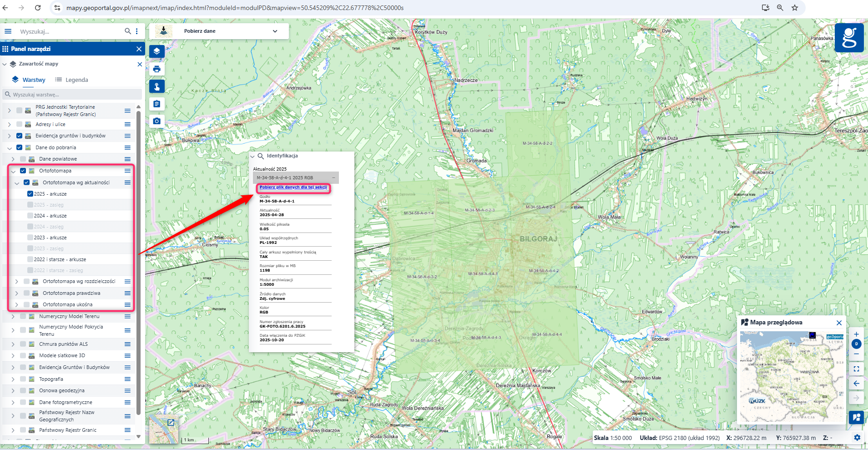The width and height of the screenshot is (868, 450).
Task: Click the Wyszukaj warstwę search field
Action: pyautogui.click(x=73, y=95)
